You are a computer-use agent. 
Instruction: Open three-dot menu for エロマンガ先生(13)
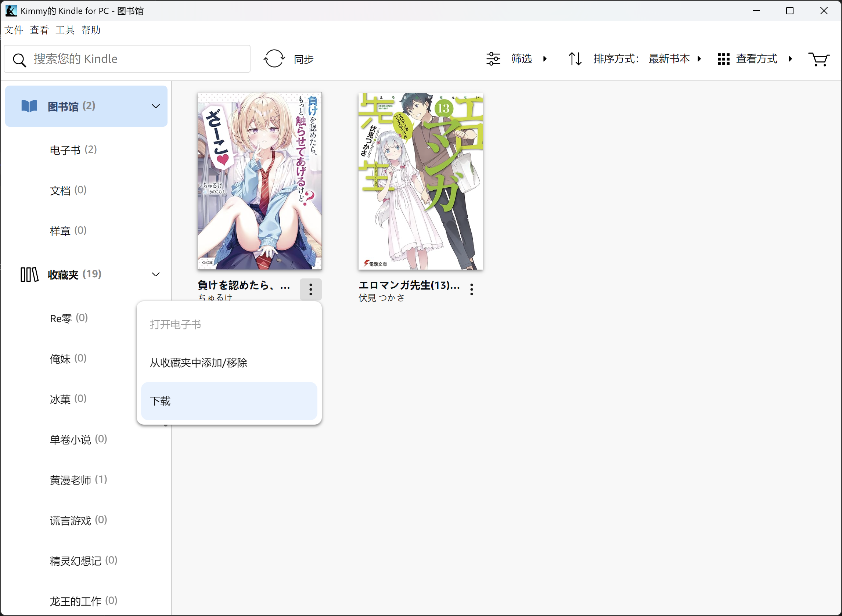click(x=472, y=289)
